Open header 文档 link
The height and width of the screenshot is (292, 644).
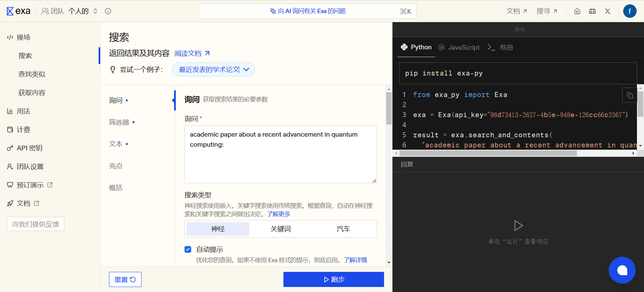pos(517,11)
